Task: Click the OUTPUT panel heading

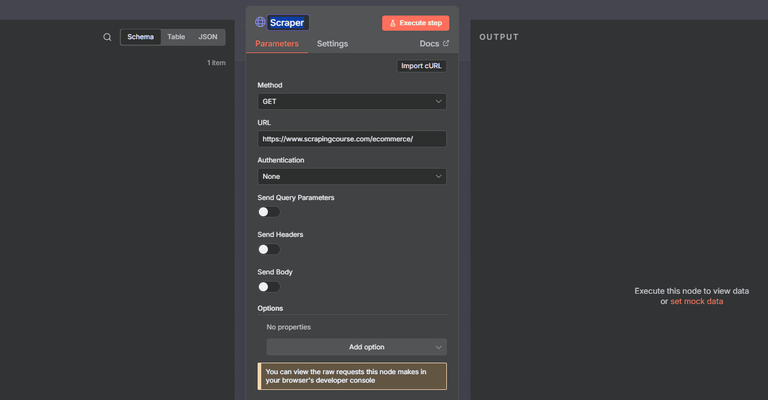Action: (499, 37)
